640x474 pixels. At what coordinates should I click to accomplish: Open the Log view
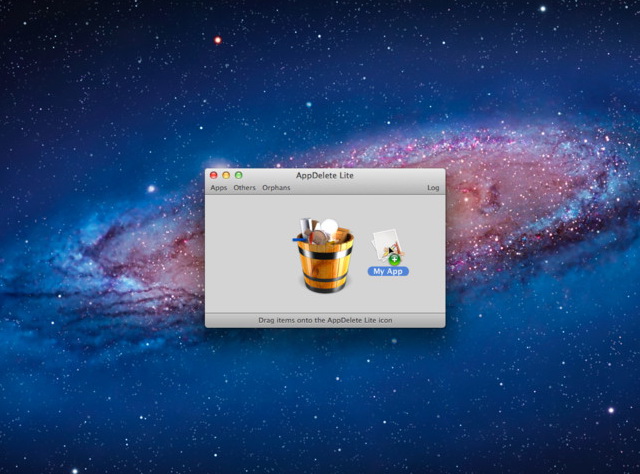coord(433,188)
